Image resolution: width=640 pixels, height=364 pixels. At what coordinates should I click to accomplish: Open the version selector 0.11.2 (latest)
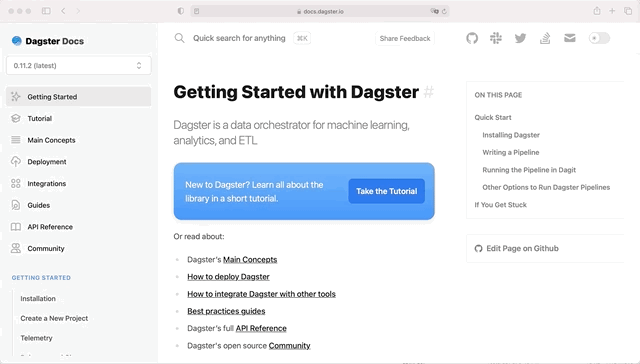click(x=79, y=65)
